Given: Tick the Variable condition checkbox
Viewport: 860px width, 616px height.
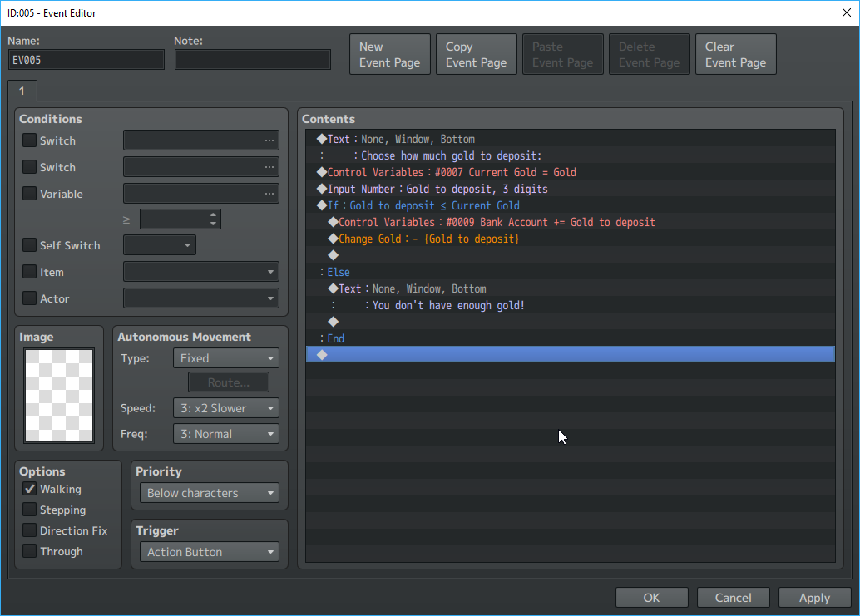Looking at the screenshot, I should tap(30, 194).
